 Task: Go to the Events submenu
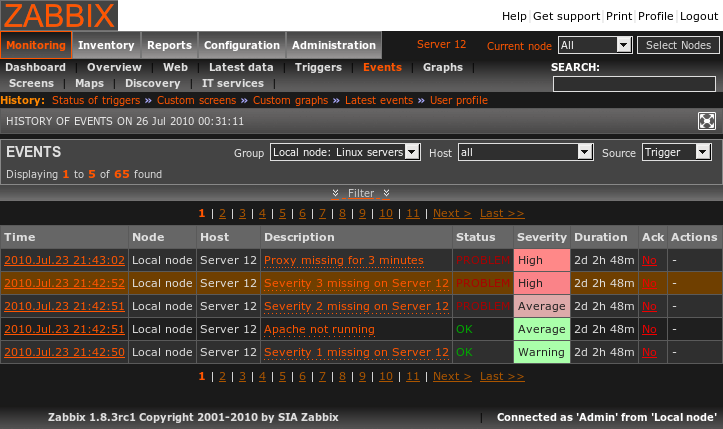click(382, 67)
